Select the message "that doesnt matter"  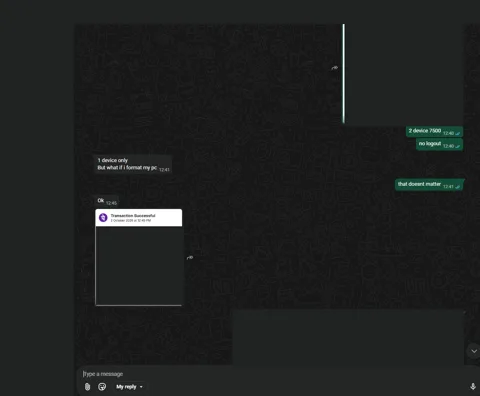click(x=429, y=184)
